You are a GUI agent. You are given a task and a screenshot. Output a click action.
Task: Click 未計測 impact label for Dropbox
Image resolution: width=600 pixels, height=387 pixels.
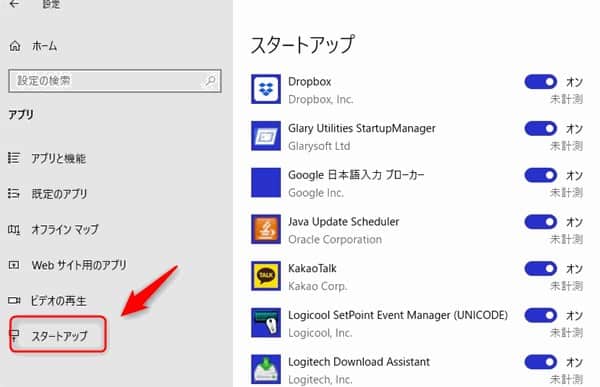(x=566, y=100)
